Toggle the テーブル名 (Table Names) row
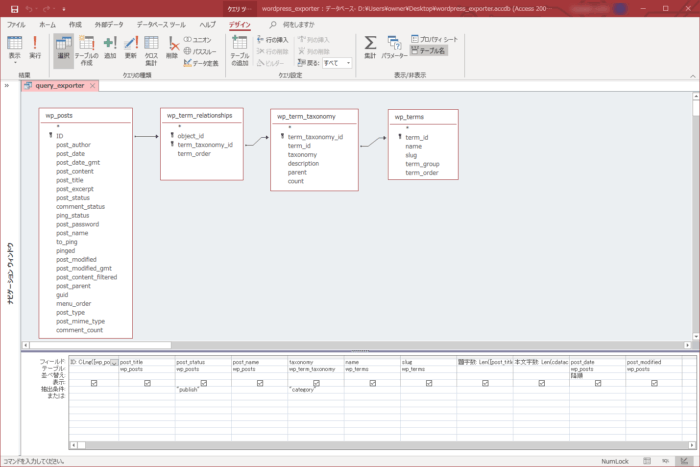The image size is (700, 467). pyautogui.click(x=429, y=50)
